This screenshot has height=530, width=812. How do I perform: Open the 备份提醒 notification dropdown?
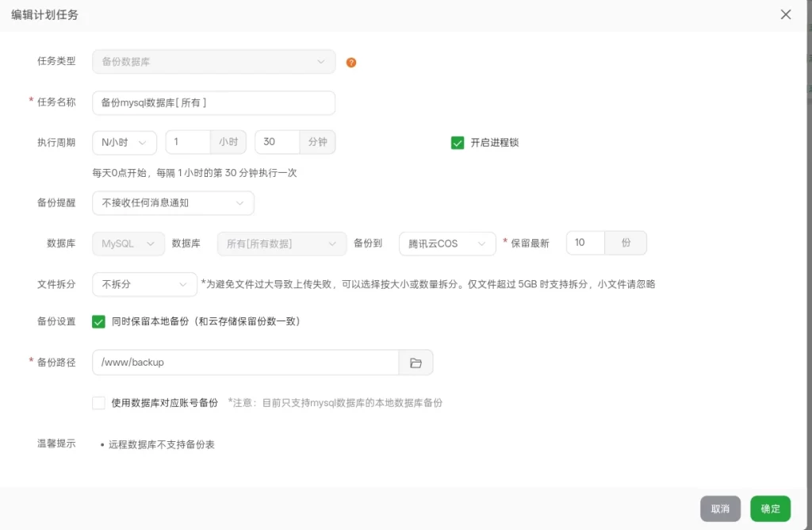(173, 203)
